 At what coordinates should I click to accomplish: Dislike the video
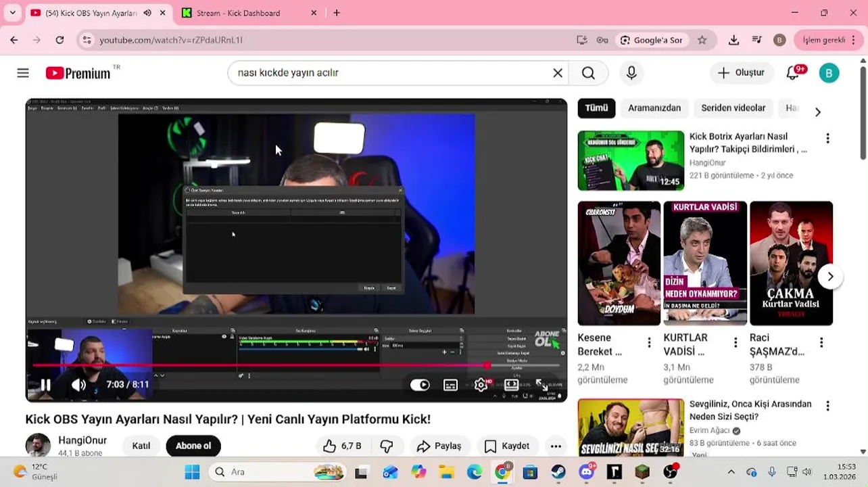coord(387,446)
